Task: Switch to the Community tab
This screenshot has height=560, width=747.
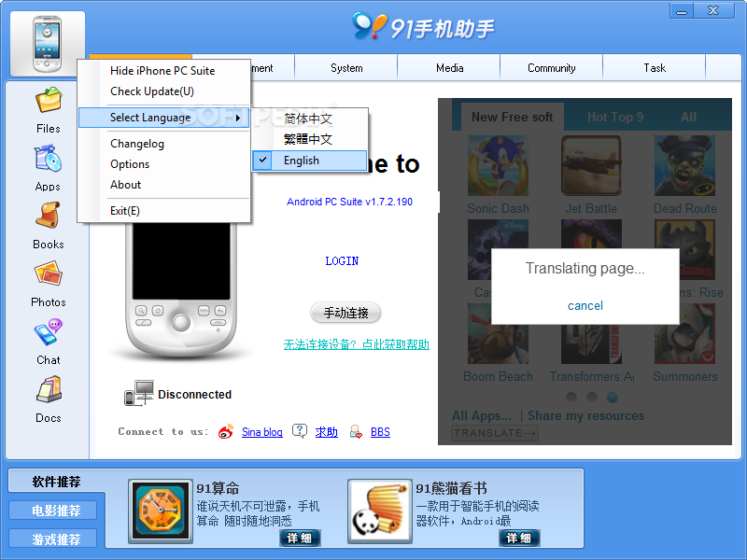Action: (551, 67)
